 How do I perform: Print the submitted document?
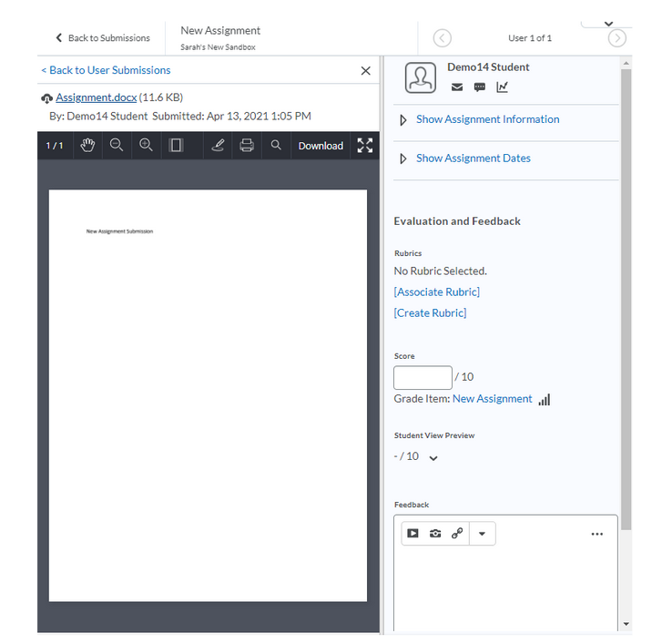tap(247, 146)
